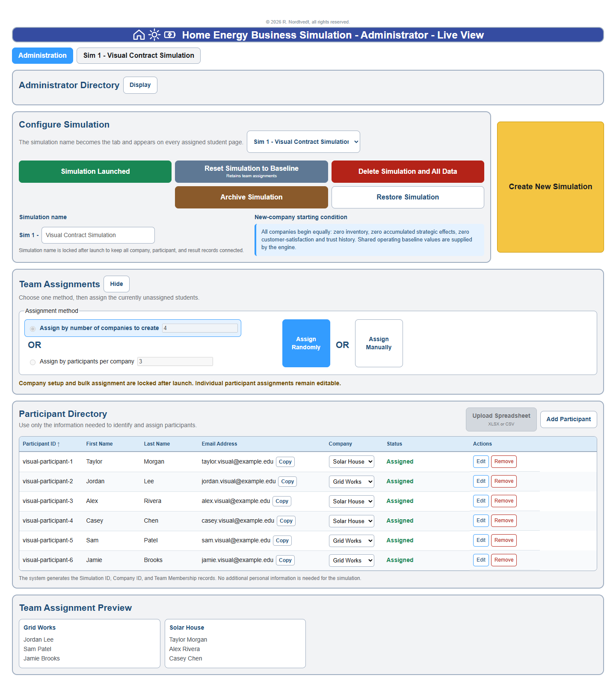
Task: Click Restore Simulation button
Action: point(408,197)
